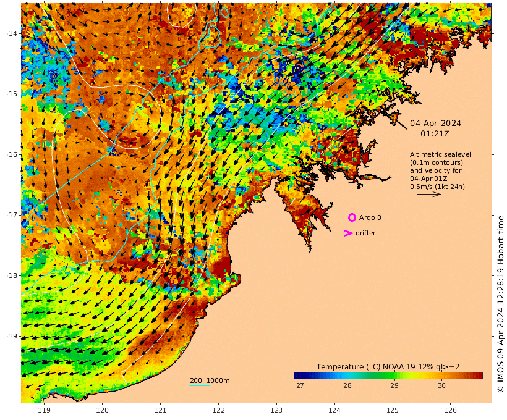Click the '04-Apr 01Z' caption line
The width and height of the screenshot is (507, 420).
click(x=428, y=178)
